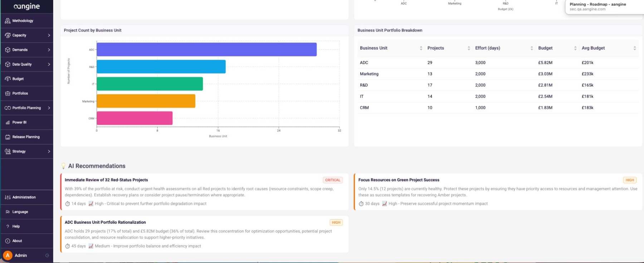Click the orange Marketing bar in chart

146,101
